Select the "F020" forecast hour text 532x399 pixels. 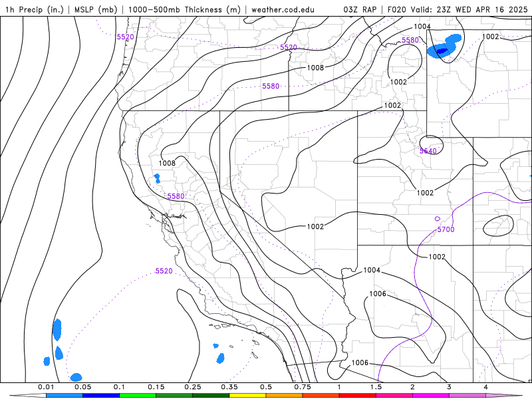(x=397, y=9)
